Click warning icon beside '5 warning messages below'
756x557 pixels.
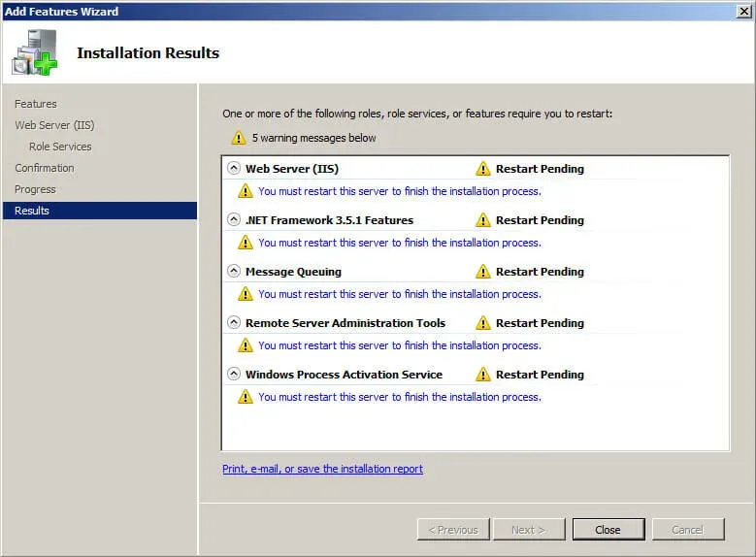pos(238,138)
